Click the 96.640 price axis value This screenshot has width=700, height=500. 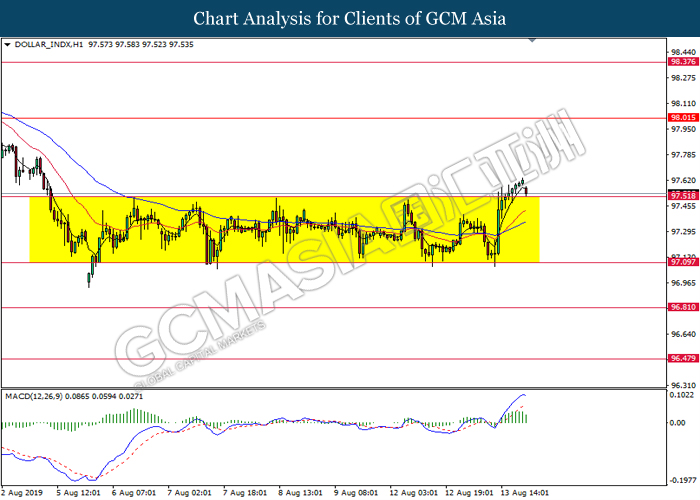(x=683, y=334)
